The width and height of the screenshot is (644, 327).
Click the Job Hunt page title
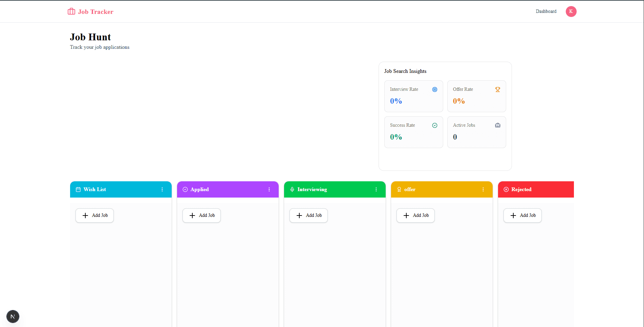point(90,37)
